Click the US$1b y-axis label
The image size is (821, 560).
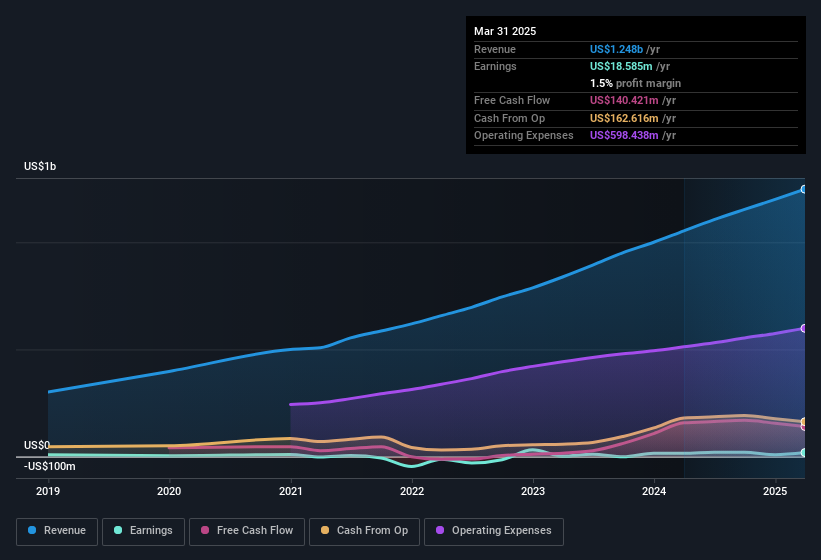(x=40, y=166)
